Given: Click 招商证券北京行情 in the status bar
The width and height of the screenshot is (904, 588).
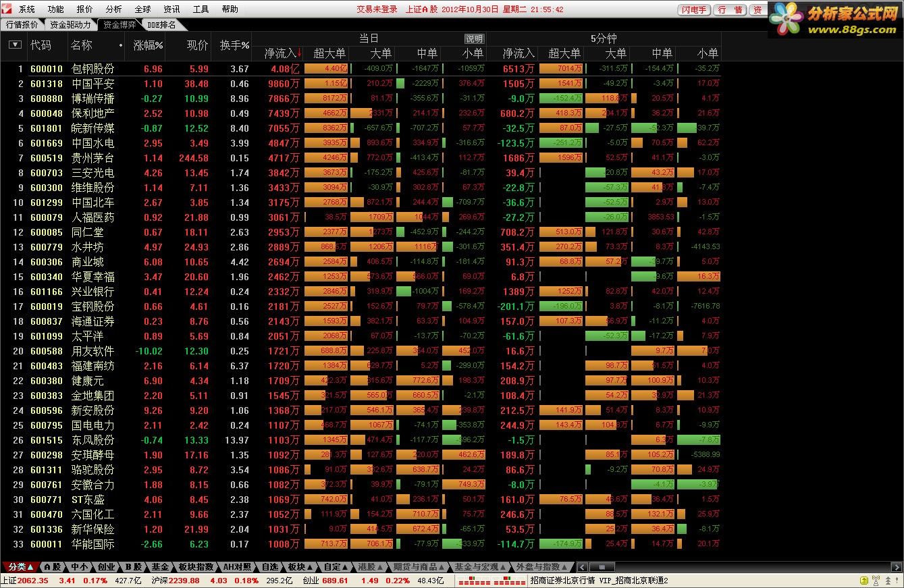Looking at the screenshot, I should click(562, 581).
